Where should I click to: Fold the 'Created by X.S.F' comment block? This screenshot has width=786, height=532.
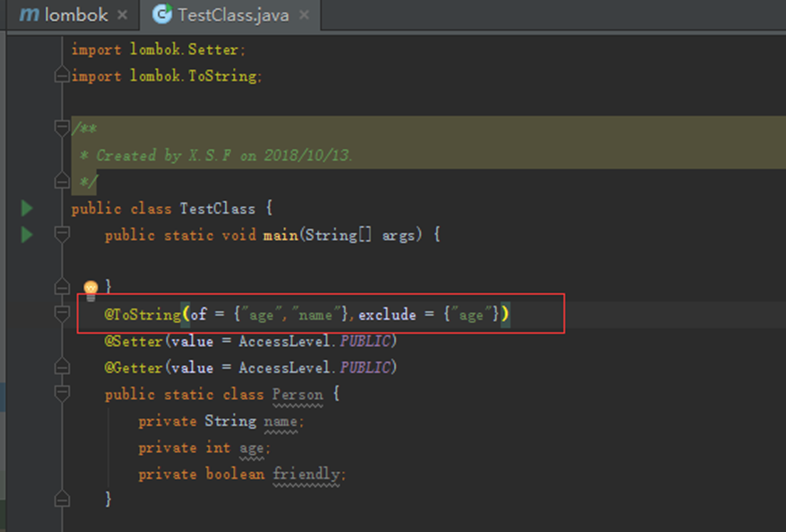62,129
